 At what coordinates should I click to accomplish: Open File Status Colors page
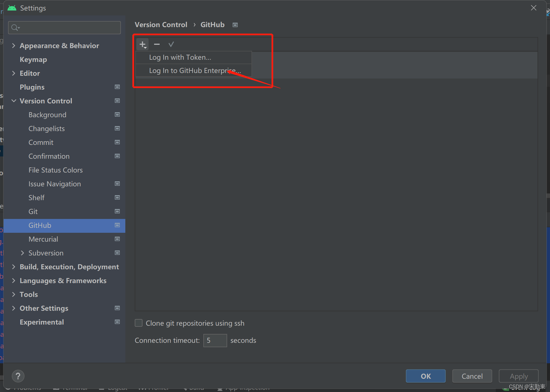[x=56, y=170]
